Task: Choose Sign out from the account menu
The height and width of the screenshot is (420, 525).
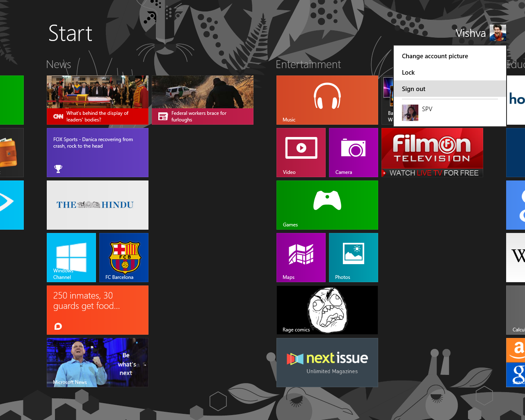Action: click(x=413, y=89)
